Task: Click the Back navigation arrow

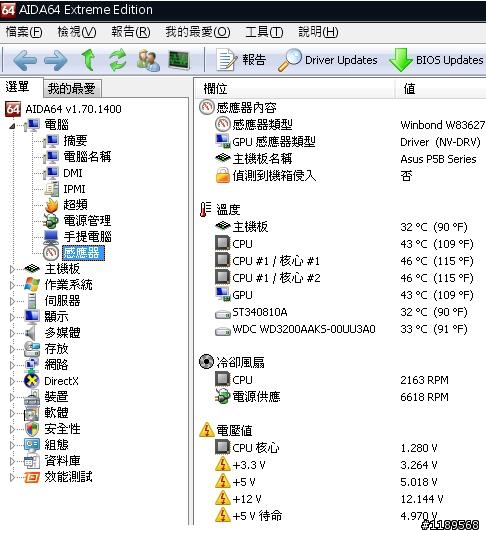Action: point(24,60)
